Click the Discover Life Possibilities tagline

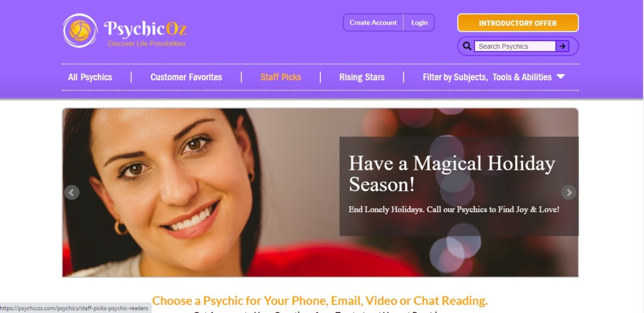tap(147, 43)
